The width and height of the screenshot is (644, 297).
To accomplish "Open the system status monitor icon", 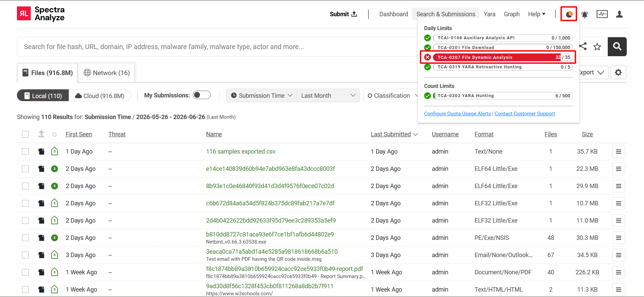I will (x=602, y=14).
